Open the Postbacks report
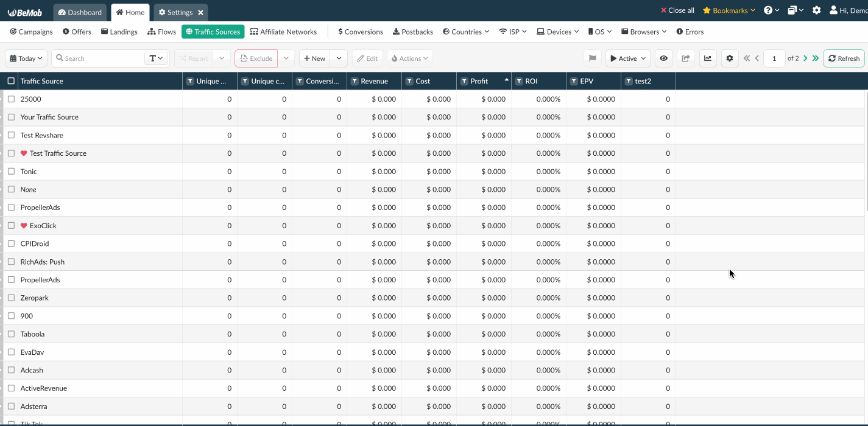This screenshot has width=868, height=426. pyautogui.click(x=413, y=32)
